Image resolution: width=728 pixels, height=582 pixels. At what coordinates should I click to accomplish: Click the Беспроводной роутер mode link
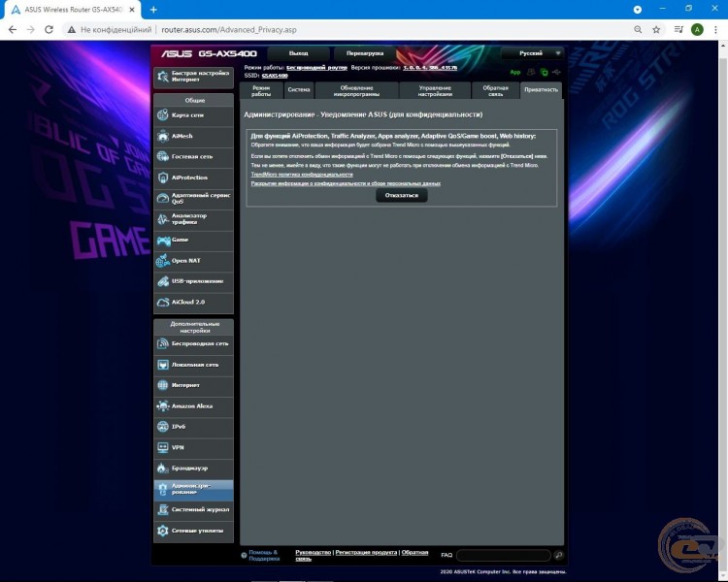coord(316,68)
